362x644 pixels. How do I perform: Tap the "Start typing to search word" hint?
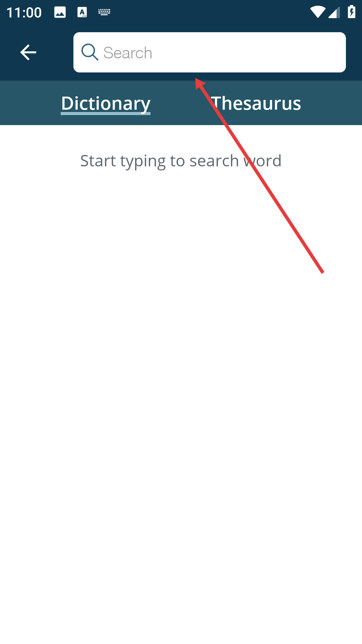click(x=181, y=161)
